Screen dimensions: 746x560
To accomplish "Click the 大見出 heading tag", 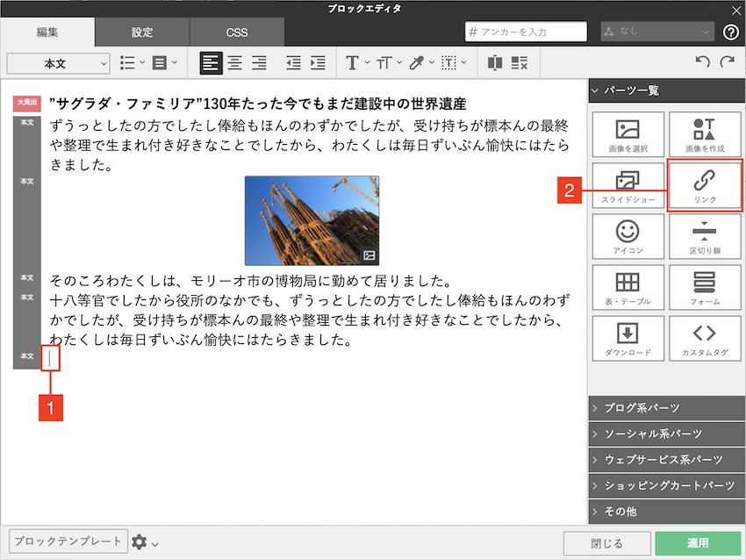I will pyautogui.click(x=26, y=103).
